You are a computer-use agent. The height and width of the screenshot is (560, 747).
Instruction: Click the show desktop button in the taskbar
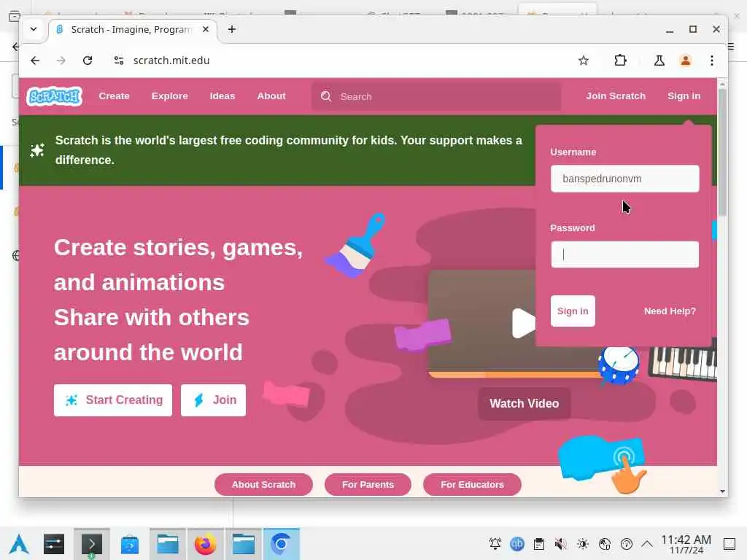(x=729, y=544)
